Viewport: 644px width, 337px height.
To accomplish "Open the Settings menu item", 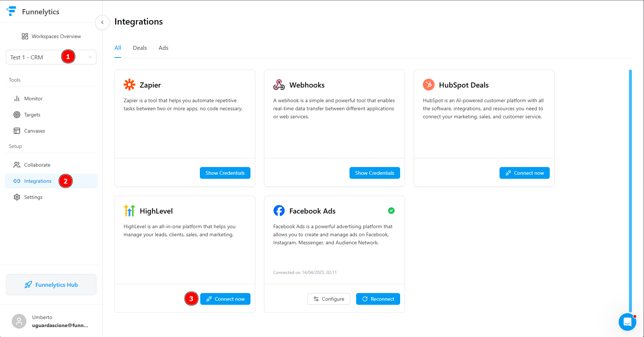I will [51, 197].
